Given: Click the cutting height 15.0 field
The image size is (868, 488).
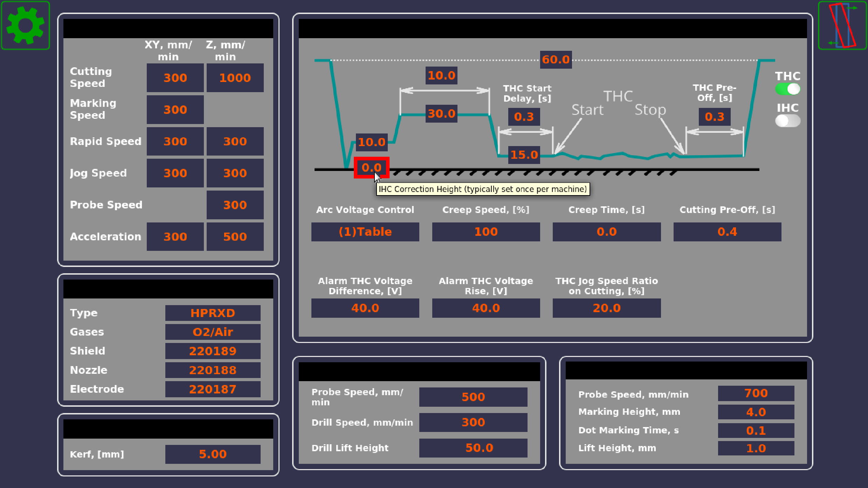Looking at the screenshot, I should click(524, 155).
